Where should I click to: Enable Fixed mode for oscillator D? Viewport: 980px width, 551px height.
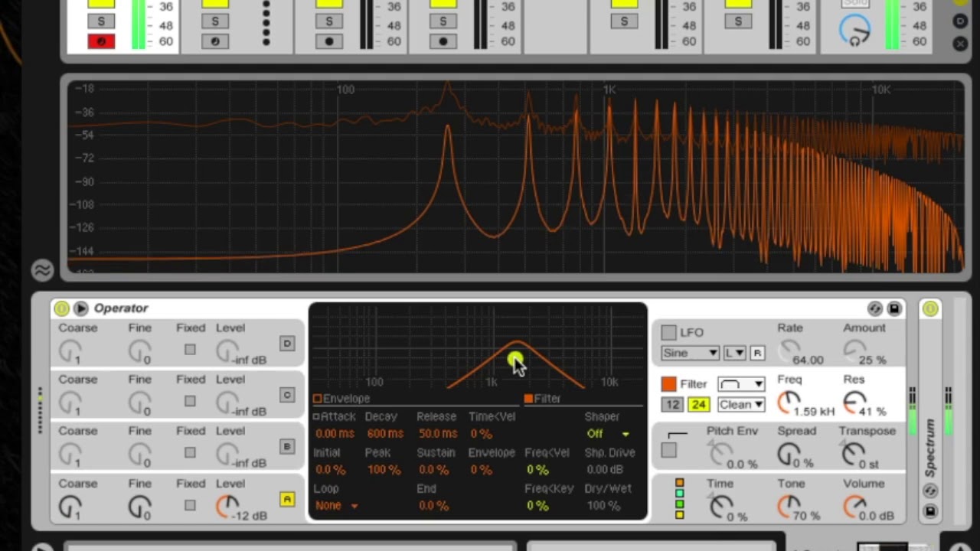[x=190, y=350]
